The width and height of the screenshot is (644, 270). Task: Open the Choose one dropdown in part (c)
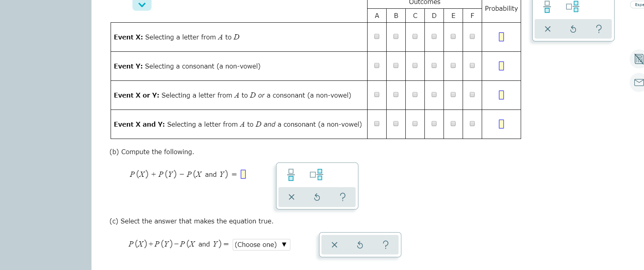point(261,245)
